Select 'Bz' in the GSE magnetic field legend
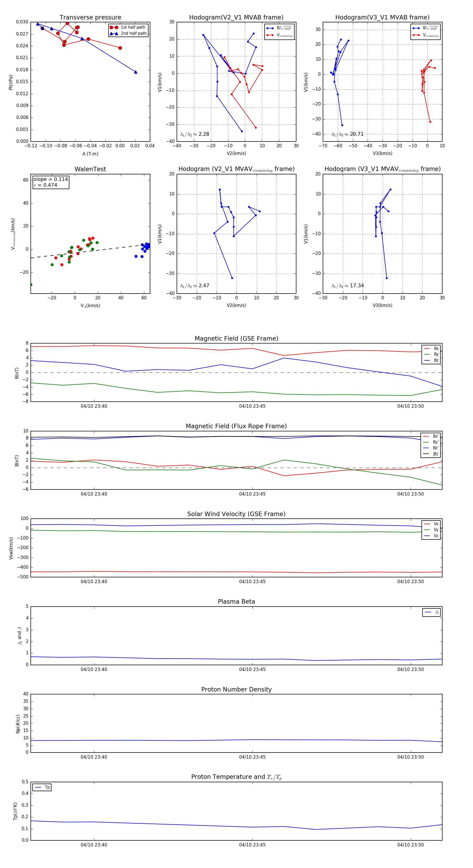The width and height of the screenshot is (473, 868). (431, 360)
